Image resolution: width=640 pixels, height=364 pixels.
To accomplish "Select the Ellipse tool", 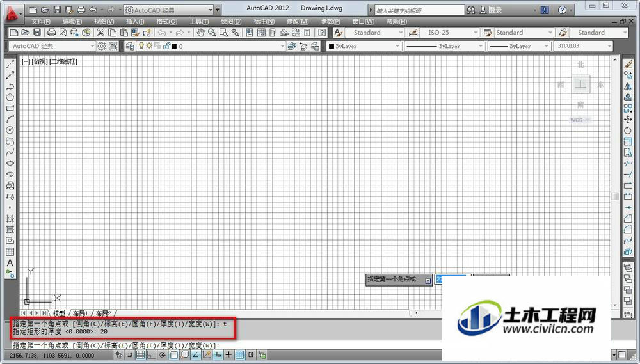I will point(10,163).
